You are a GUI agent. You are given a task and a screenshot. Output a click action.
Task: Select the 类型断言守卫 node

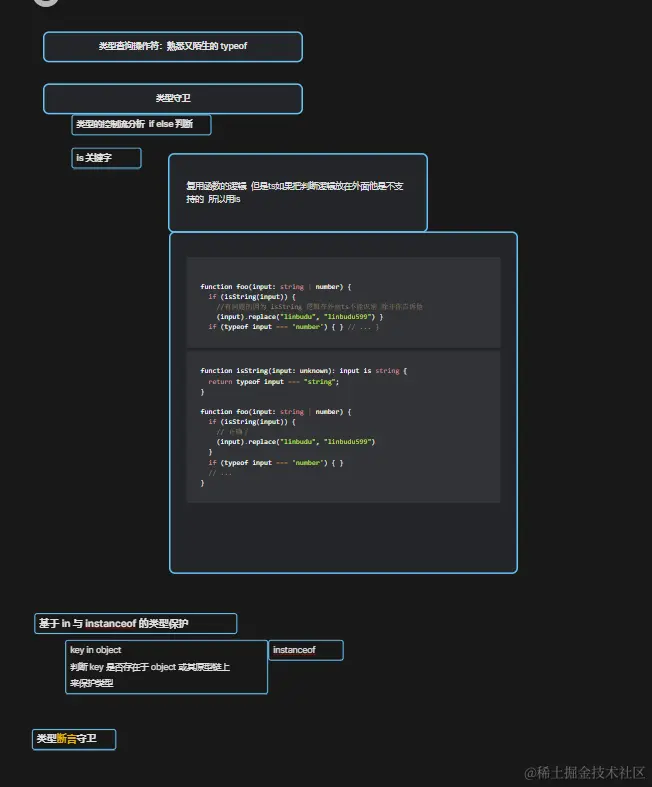[74, 739]
